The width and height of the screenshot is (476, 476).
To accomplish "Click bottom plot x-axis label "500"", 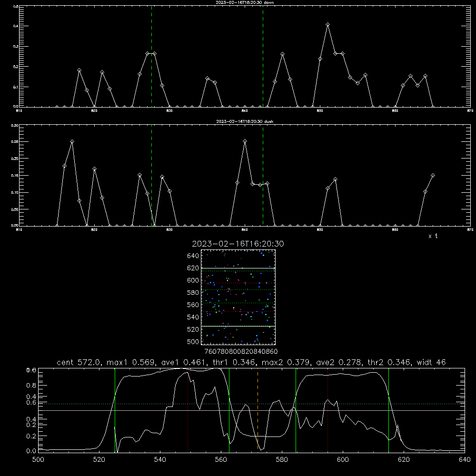I will [38, 460].
